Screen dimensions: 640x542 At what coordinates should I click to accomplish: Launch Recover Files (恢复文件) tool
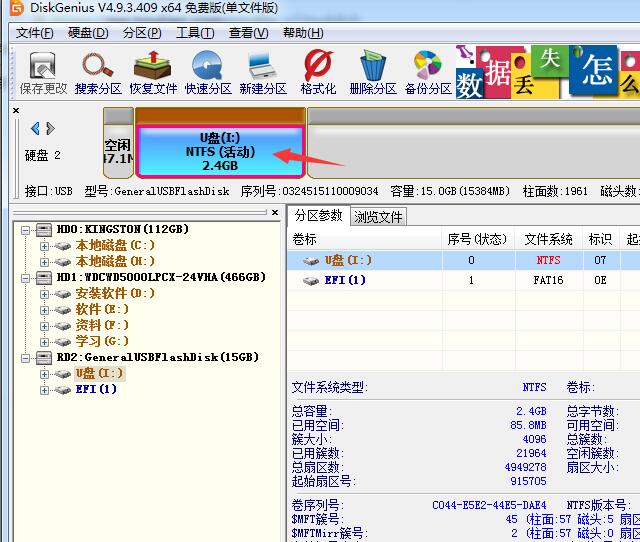[153, 73]
